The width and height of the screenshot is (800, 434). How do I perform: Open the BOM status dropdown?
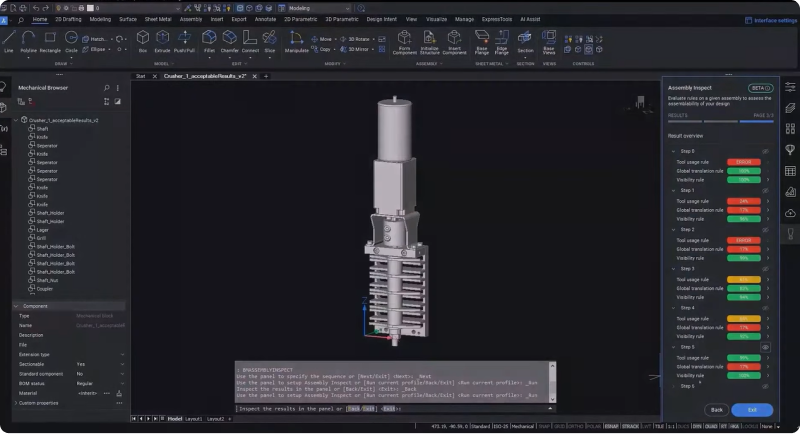click(x=122, y=384)
